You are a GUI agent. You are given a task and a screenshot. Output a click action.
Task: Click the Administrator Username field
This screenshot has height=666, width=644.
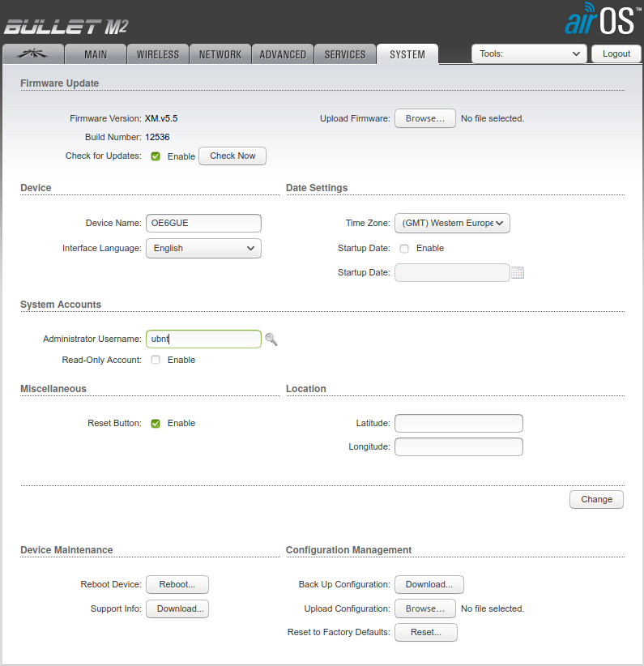click(203, 339)
